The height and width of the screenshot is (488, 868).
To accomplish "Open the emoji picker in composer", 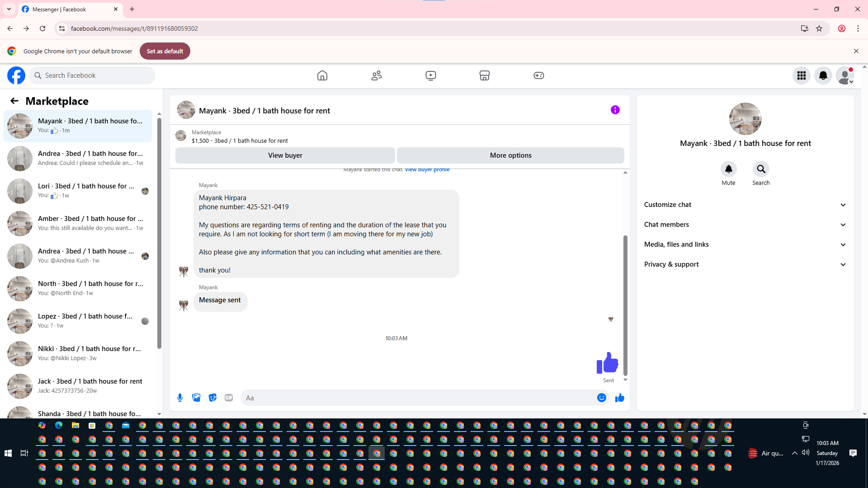I will click(601, 398).
